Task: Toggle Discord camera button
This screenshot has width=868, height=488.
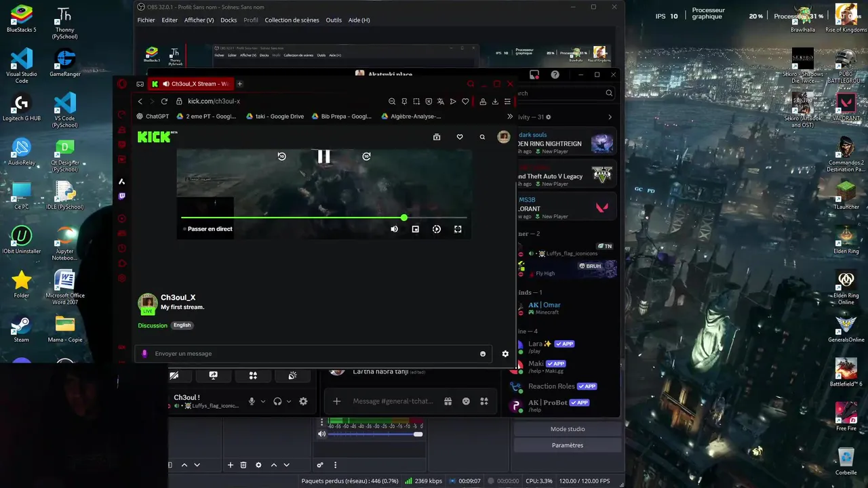Action: click(174, 375)
